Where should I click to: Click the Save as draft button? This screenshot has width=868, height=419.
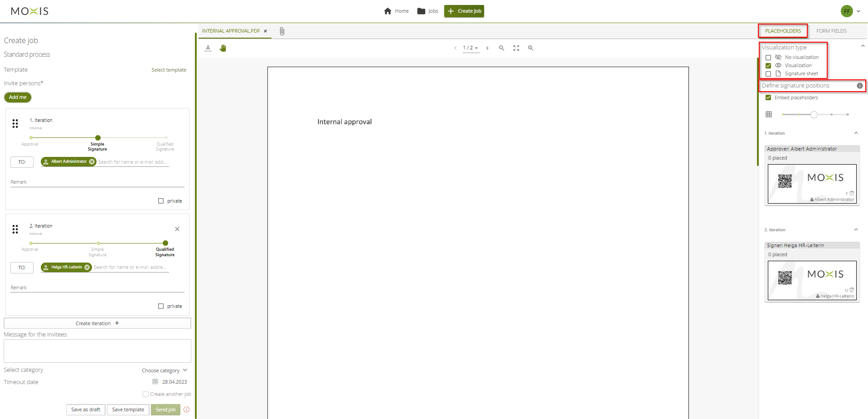86,409
